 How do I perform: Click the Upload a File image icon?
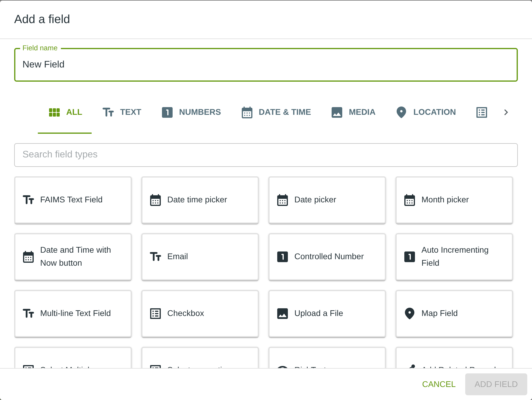click(283, 314)
